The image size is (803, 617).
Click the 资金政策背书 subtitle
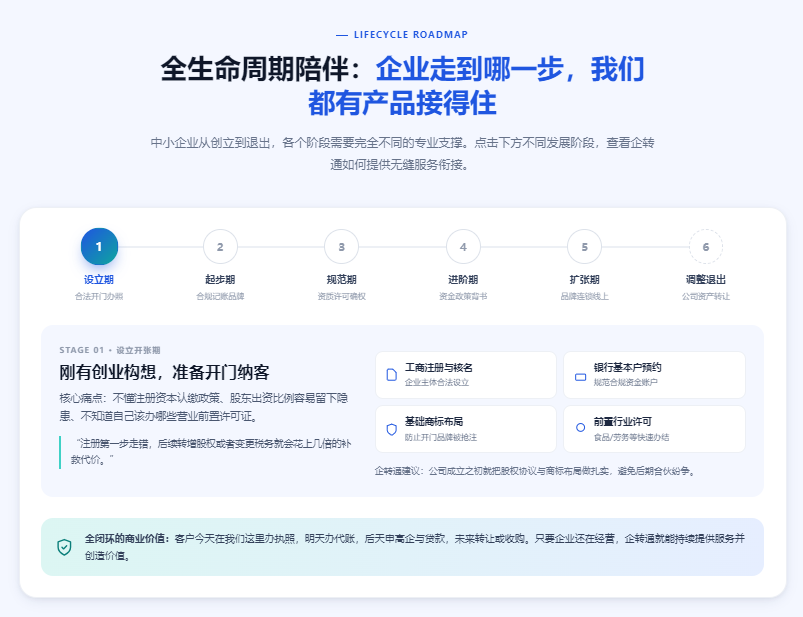pyautogui.click(x=463, y=296)
